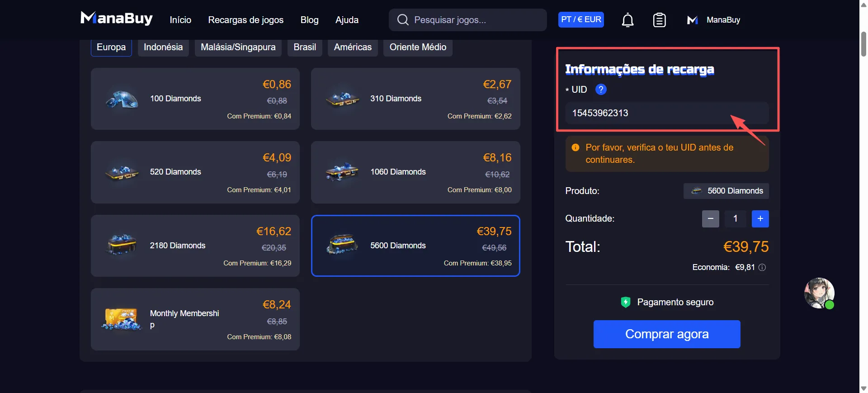Click the Monthly Membership product label

tap(184, 319)
